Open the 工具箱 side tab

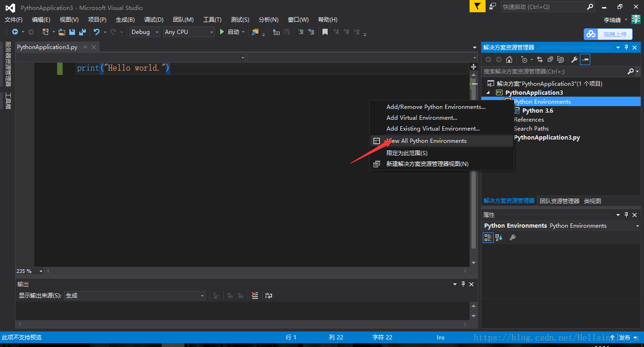8,101
